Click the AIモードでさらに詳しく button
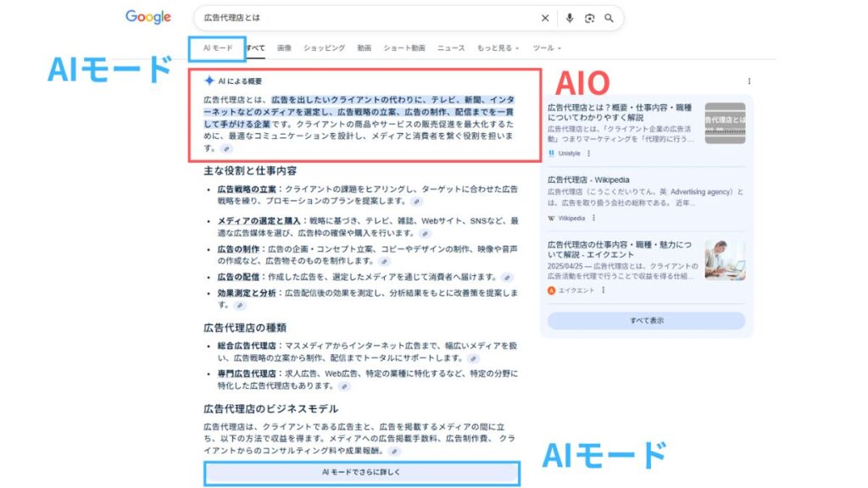This screenshot has width=868, height=488. pos(361,473)
